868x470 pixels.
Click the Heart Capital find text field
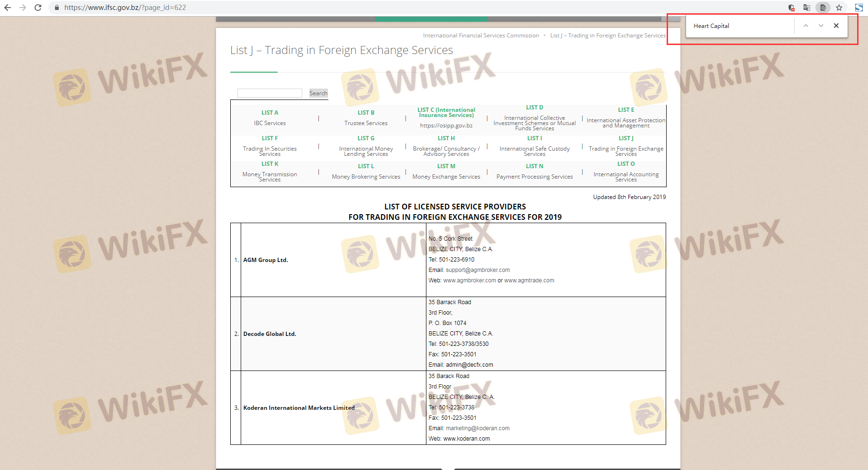tap(741, 26)
